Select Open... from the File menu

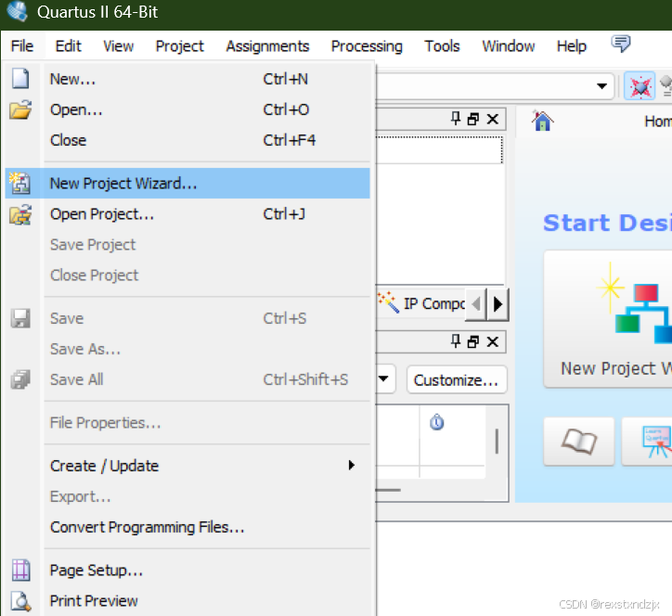[x=187, y=110]
